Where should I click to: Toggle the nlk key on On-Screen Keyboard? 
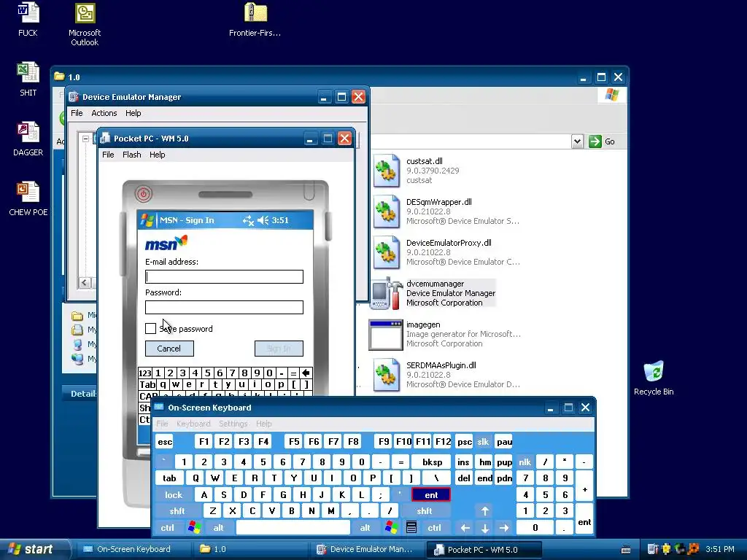coord(525,462)
